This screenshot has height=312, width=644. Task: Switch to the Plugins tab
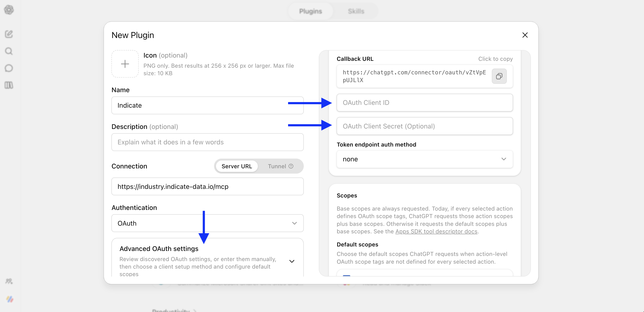tap(310, 11)
